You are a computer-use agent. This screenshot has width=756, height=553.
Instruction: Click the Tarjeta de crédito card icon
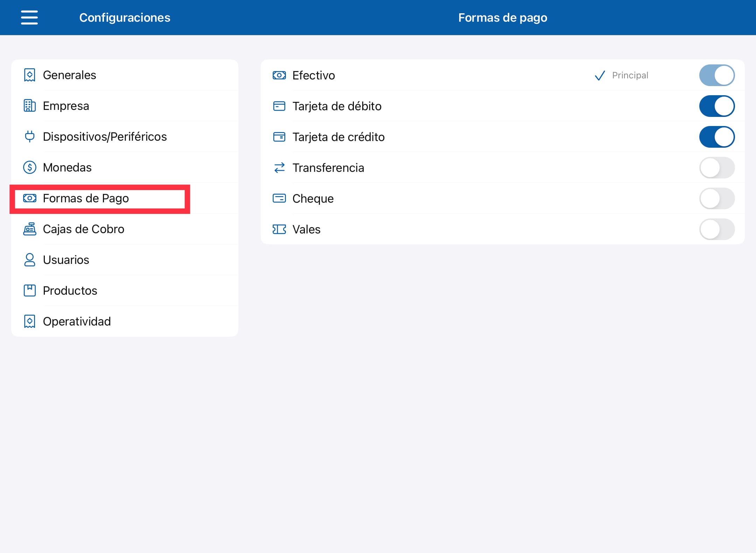click(279, 137)
